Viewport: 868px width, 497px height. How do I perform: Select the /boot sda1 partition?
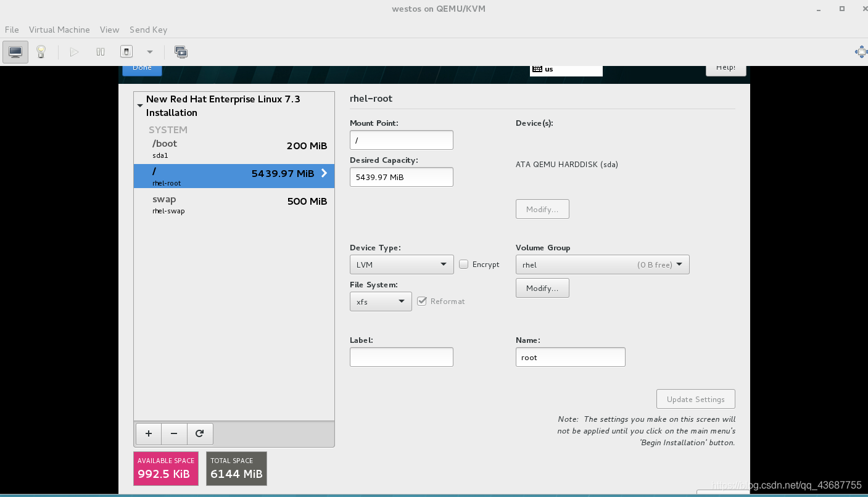click(234, 149)
